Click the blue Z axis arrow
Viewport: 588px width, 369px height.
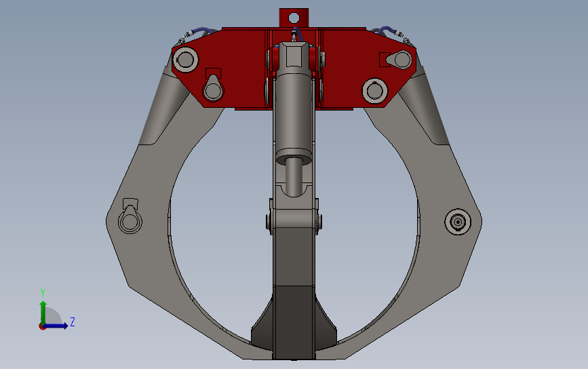click(x=56, y=326)
